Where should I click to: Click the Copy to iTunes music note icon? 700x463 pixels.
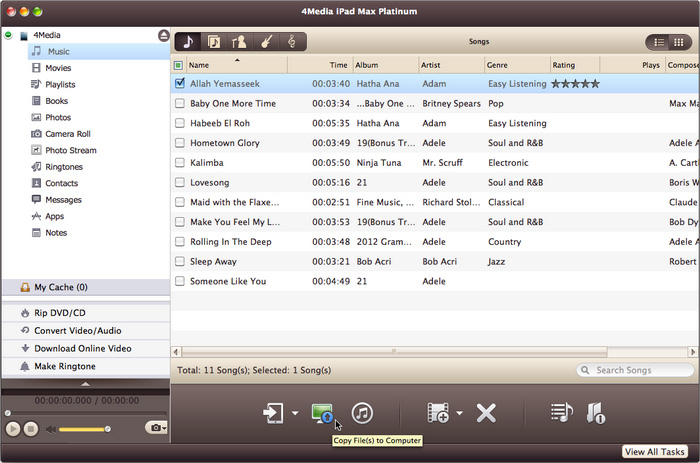(x=362, y=412)
